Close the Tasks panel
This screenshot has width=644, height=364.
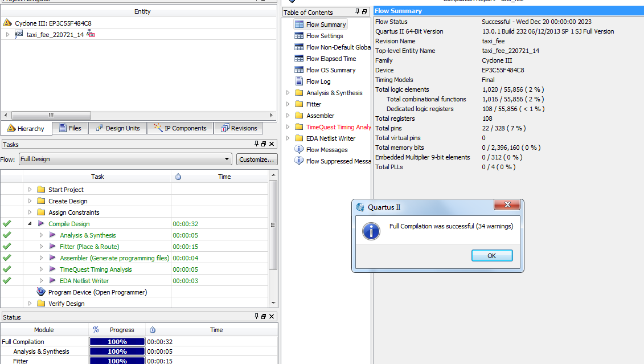272,144
